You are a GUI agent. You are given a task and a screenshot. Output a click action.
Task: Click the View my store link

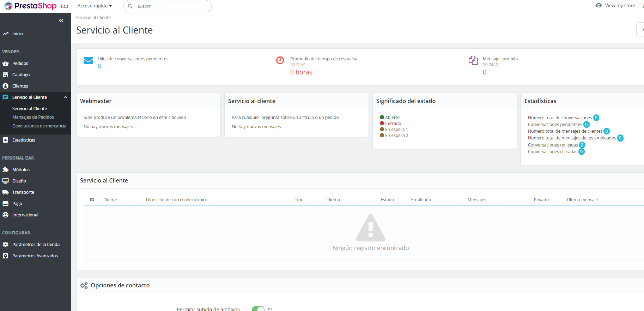click(x=620, y=6)
